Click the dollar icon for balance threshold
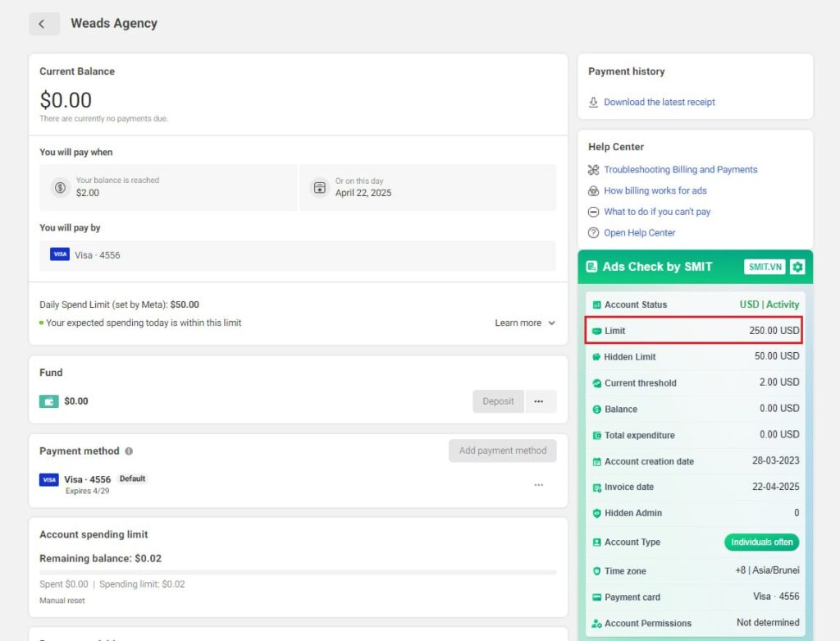This screenshot has height=641, width=840. (x=60, y=188)
